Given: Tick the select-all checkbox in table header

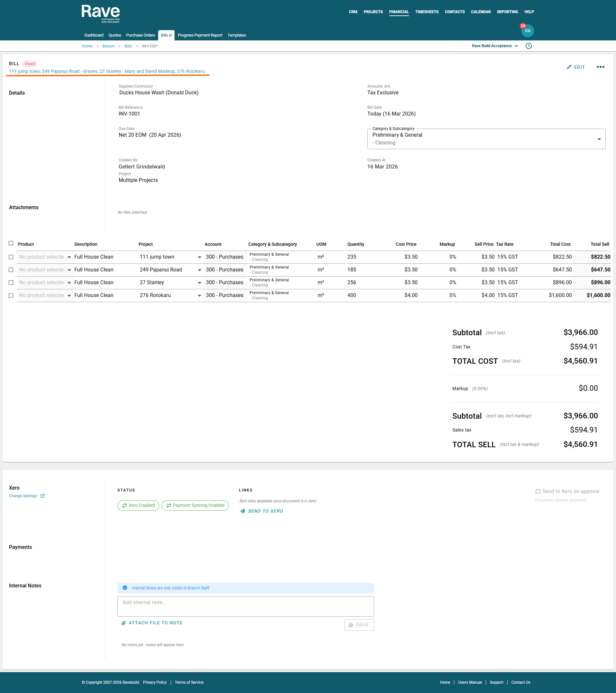Looking at the screenshot, I should coord(11,244).
